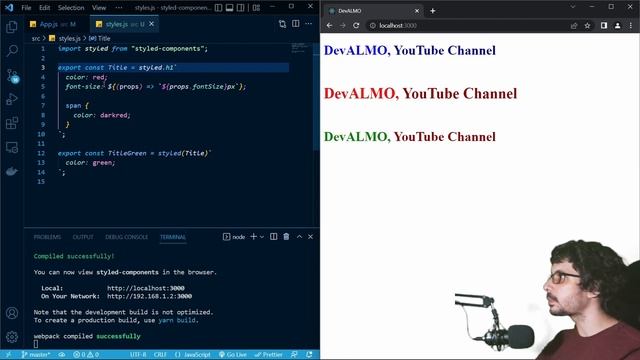This screenshot has width=640, height=360.
Task: Open a new browser tab
Action: coord(433,11)
